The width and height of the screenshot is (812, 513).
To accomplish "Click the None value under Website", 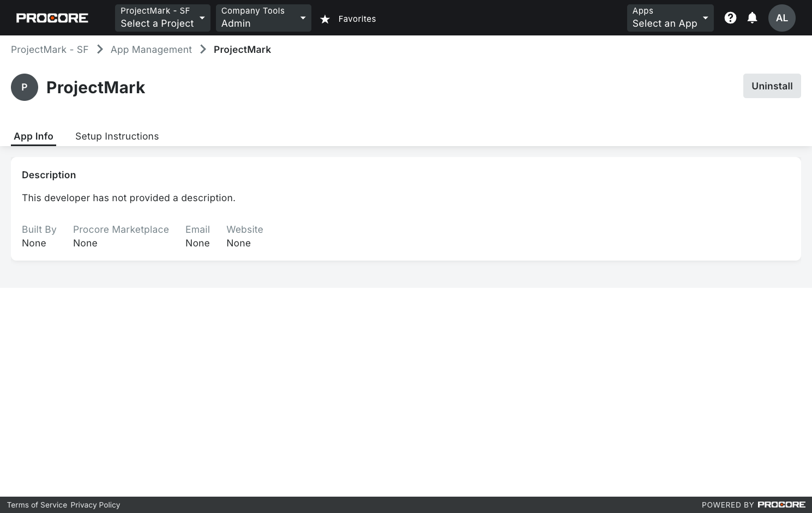I will (x=239, y=243).
